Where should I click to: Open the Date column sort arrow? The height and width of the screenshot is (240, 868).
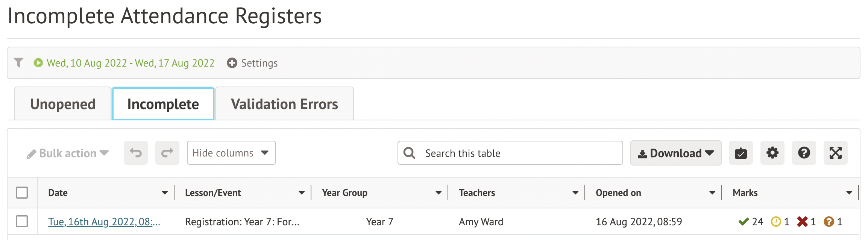[165, 193]
